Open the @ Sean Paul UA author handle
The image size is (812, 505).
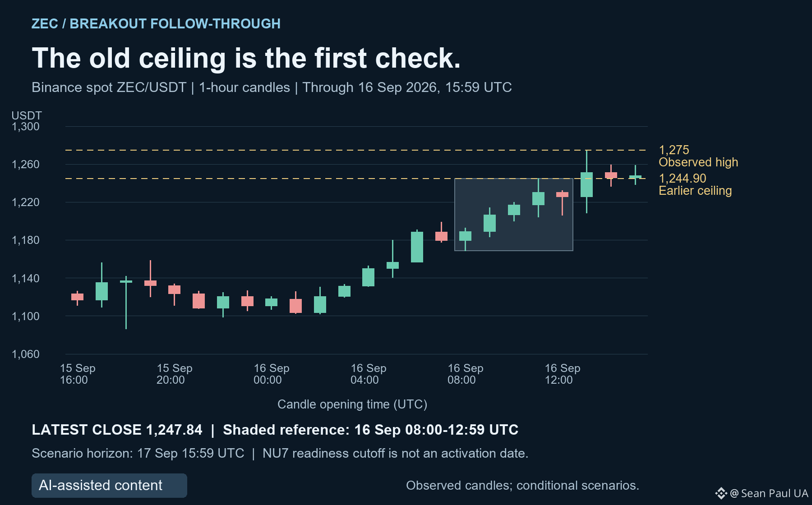(x=769, y=493)
